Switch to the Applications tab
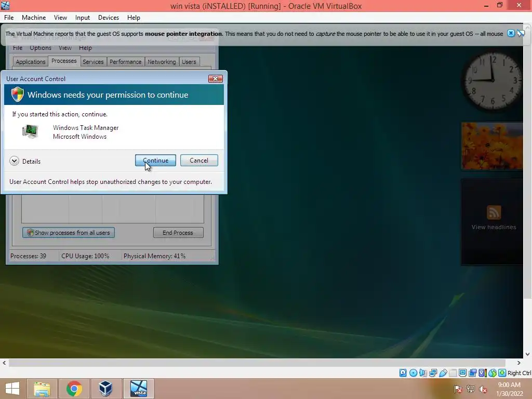Image resolution: width=532 pixels, height=399 pixels. tap(31, 62)
